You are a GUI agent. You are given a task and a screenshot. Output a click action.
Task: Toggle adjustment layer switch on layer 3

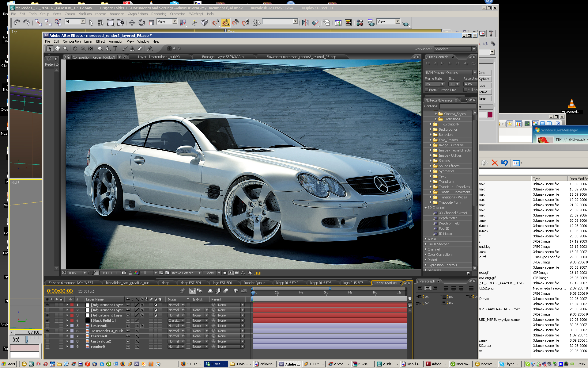[156, 315]
